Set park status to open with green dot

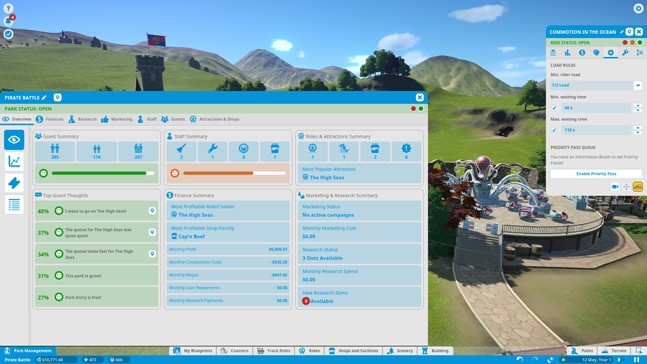421,109
